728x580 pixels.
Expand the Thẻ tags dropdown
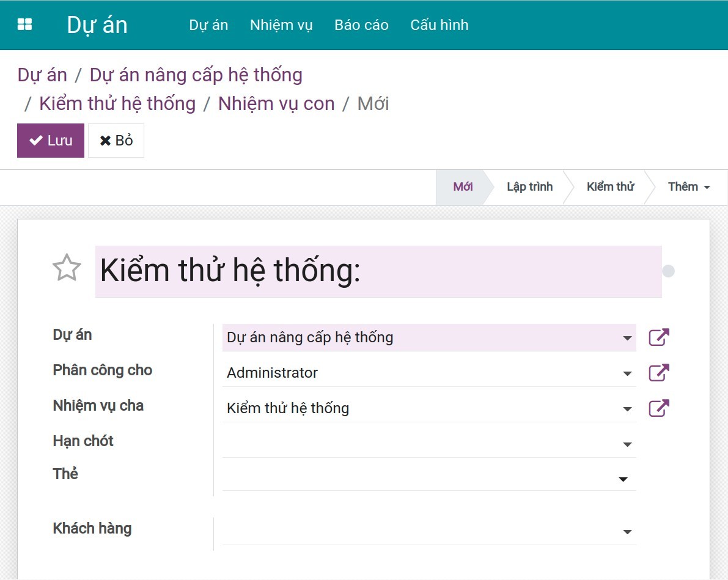click(x=622, y=479)
